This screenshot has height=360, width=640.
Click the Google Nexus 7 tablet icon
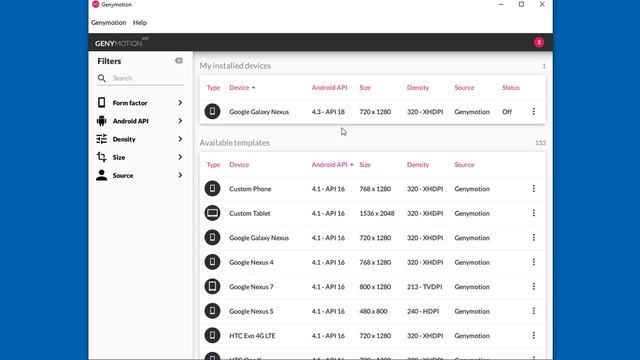point(212,287)
